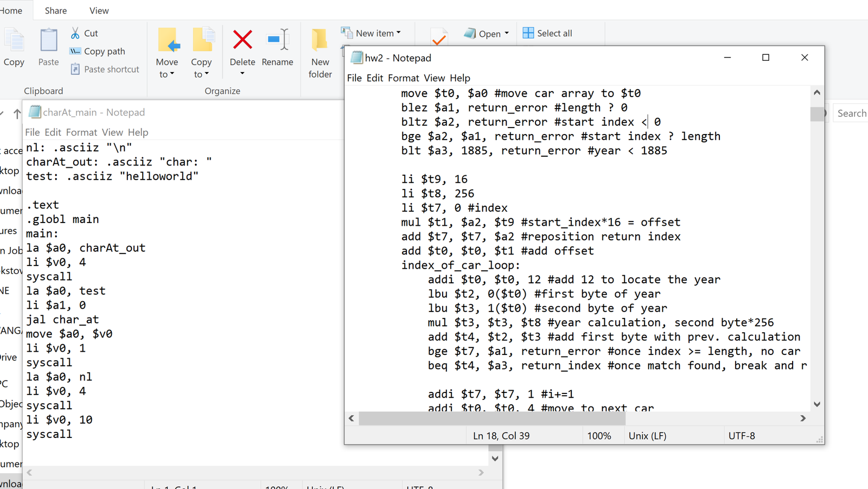Viewport: 868px width, 489px height.
Task: Open the New item dropdown
Action: click(398, 33)
